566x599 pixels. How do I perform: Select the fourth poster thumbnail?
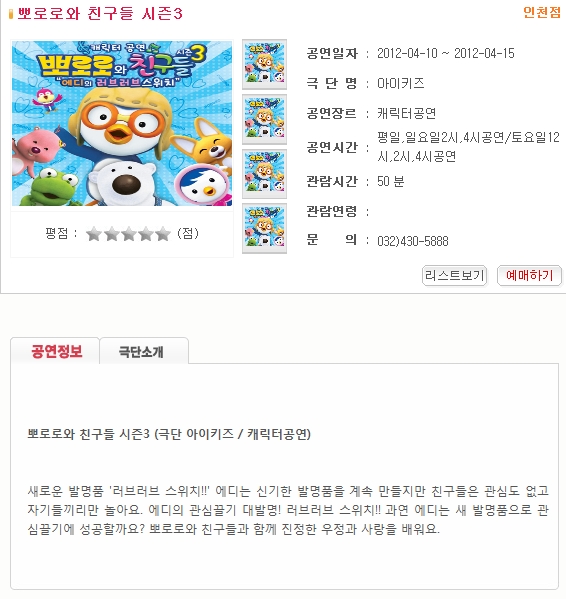click(x=264, y=228)
